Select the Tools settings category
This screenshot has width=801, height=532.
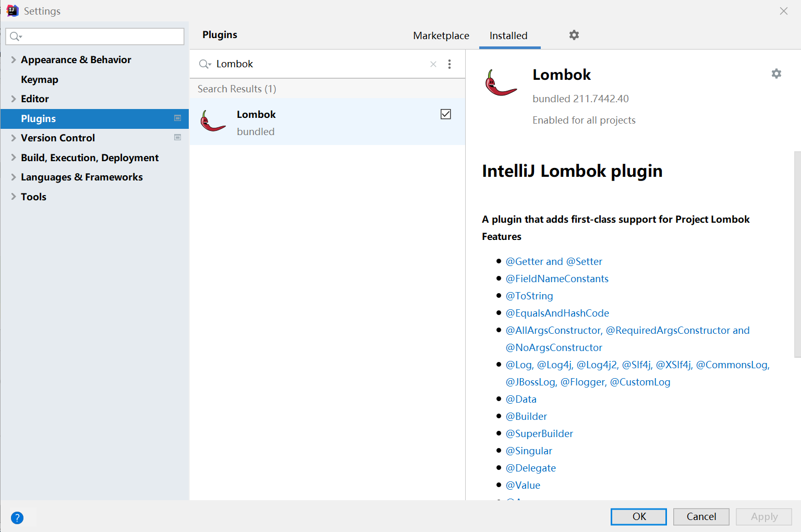pyautogui.click(x=33, y=197)
